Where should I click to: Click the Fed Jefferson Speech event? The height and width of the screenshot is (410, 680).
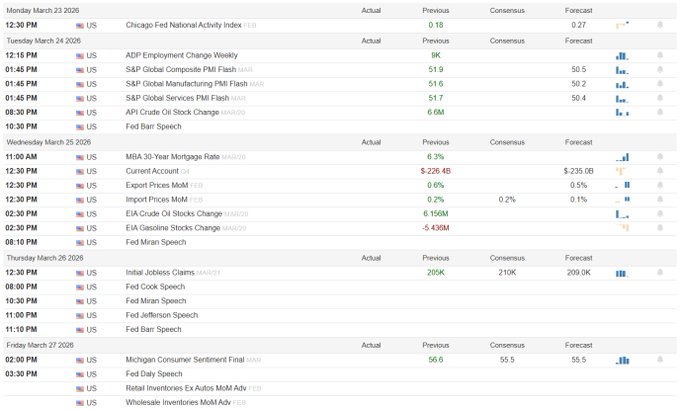(x=162, y=315)
